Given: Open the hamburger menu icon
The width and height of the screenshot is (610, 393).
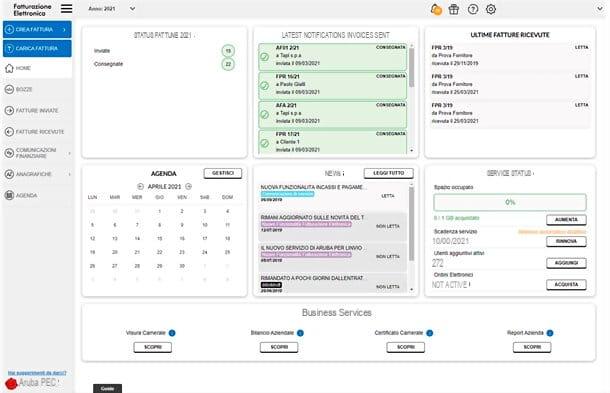Looking at the screenshot, I should [x=67, y=9].
